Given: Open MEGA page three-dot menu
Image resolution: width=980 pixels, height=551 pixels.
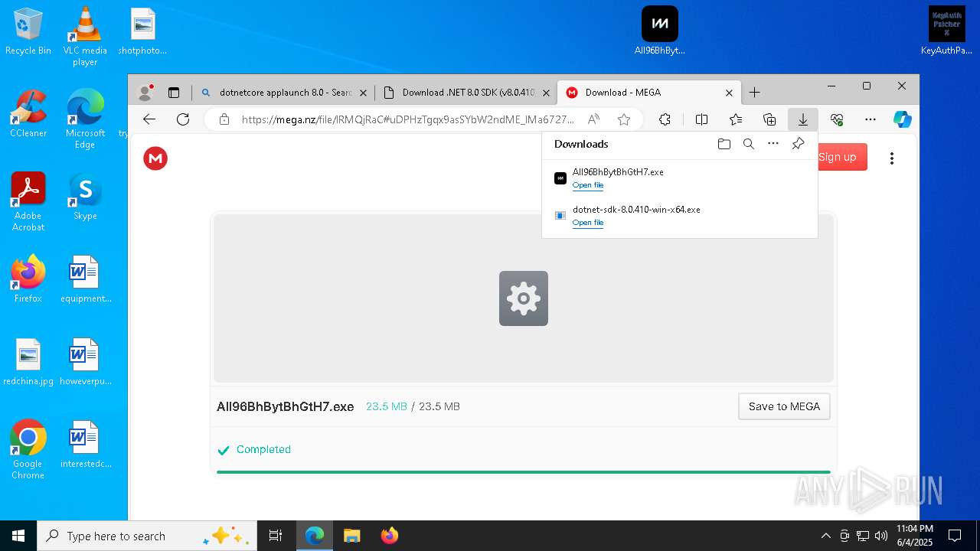Looking at the screenshot, I should [x=892, y=158].
